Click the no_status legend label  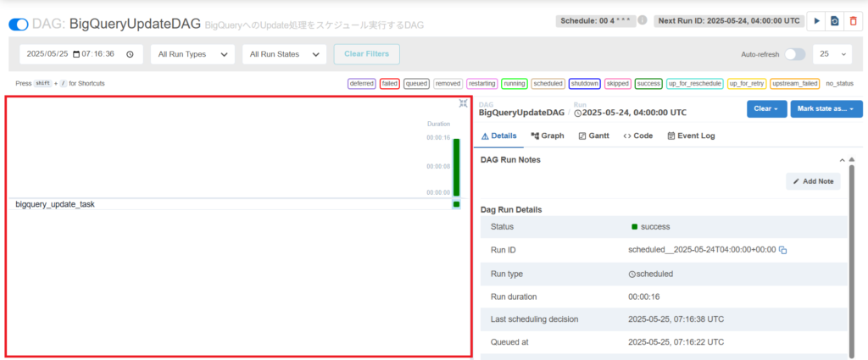click(840, 84)
